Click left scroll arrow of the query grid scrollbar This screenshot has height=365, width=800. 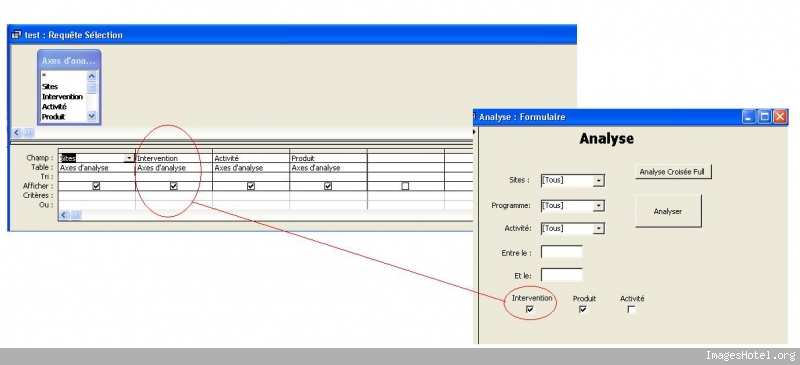click(64, 215)
